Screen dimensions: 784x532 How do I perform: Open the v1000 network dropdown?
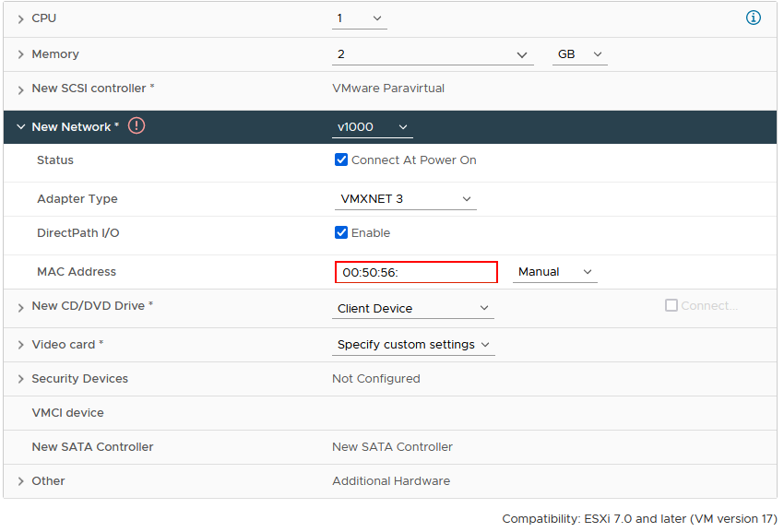click(x=372, y=127)
